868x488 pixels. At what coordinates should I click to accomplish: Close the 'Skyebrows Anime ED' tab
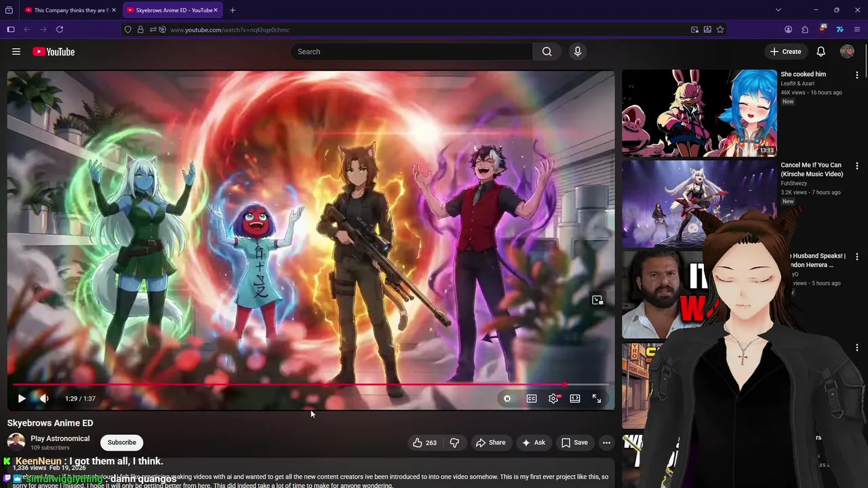[x=216, y=10]
